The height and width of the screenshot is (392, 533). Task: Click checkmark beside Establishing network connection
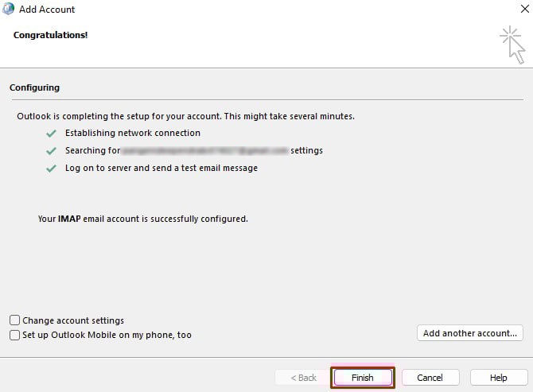point(51,133)
